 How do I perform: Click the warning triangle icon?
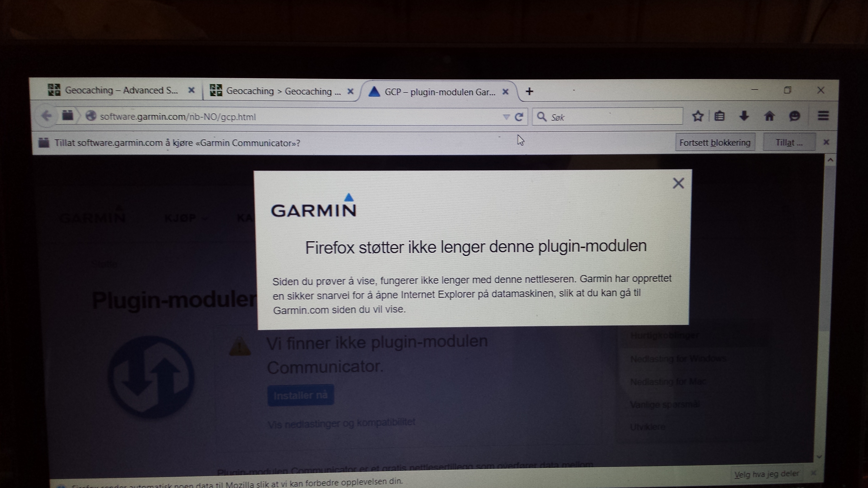point(240,346)
